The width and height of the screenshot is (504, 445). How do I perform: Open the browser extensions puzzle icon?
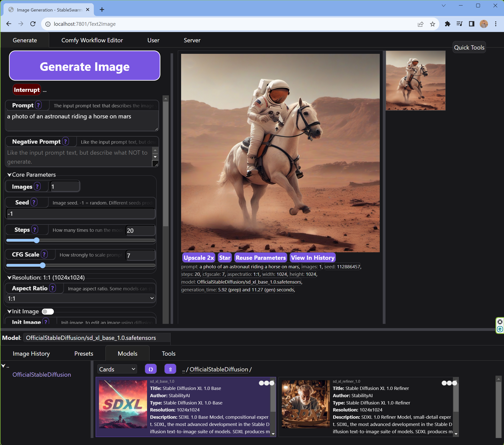pyautogui.click(x=448, y=24)
